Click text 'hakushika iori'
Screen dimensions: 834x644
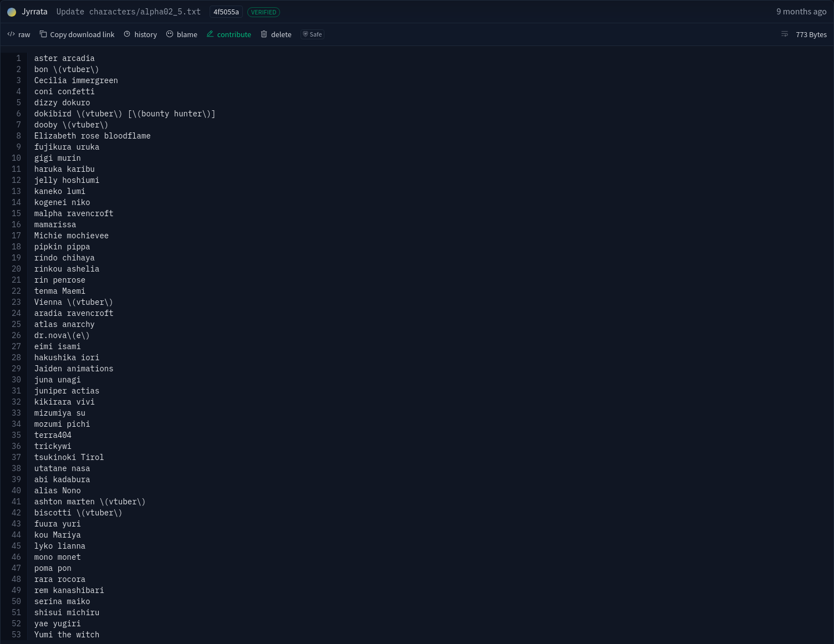[x=67, y=357]
